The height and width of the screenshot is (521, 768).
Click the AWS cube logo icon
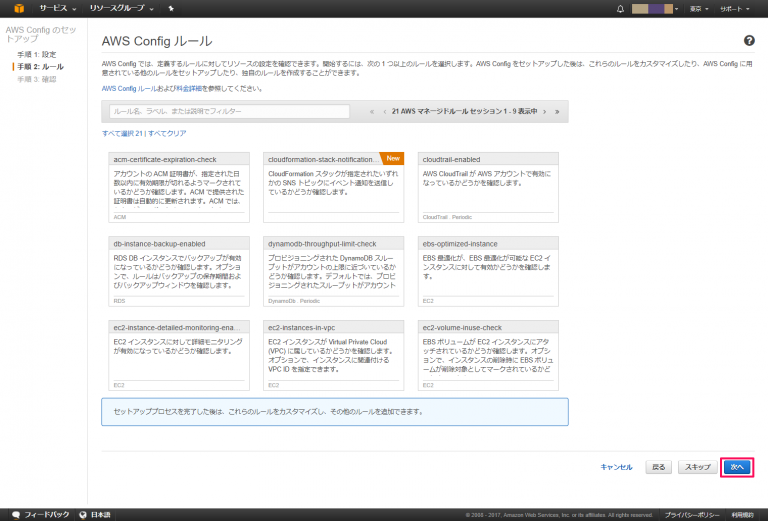[x=19, y=8]
